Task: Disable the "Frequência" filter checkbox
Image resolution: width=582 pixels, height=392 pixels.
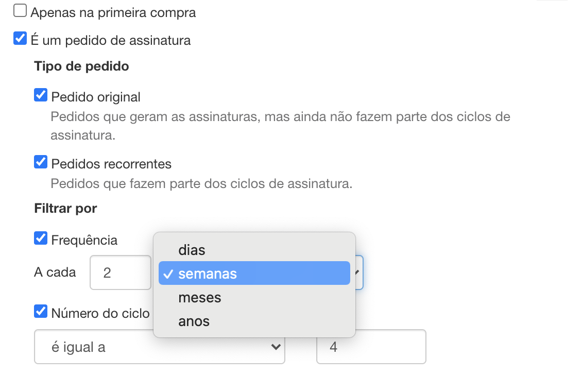Action: 40,237
